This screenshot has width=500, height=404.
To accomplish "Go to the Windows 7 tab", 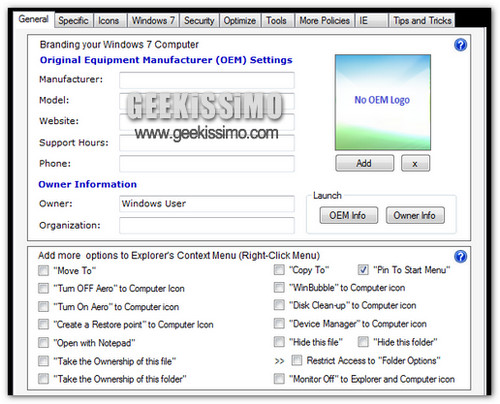I will tap(153, 21).
